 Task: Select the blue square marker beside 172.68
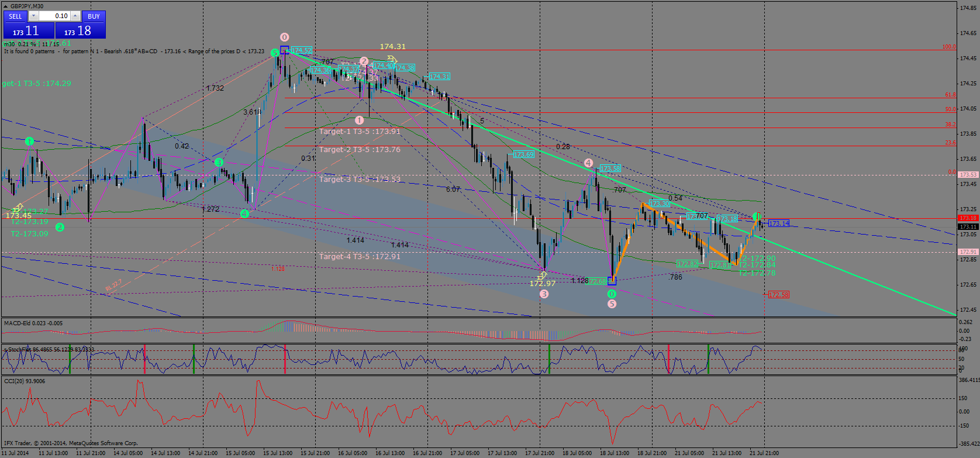(x=612, y=281)
